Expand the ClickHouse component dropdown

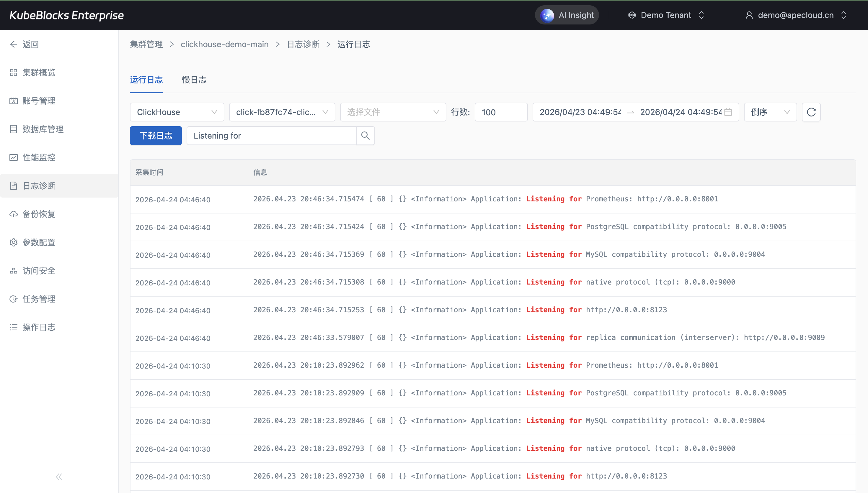pos(177,112)
